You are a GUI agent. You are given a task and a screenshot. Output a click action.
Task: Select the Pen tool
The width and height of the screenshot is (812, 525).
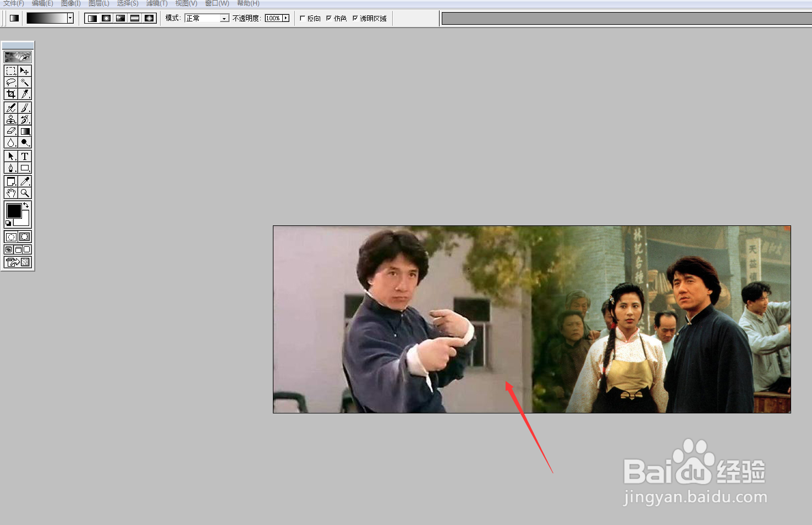coord(11,168)
